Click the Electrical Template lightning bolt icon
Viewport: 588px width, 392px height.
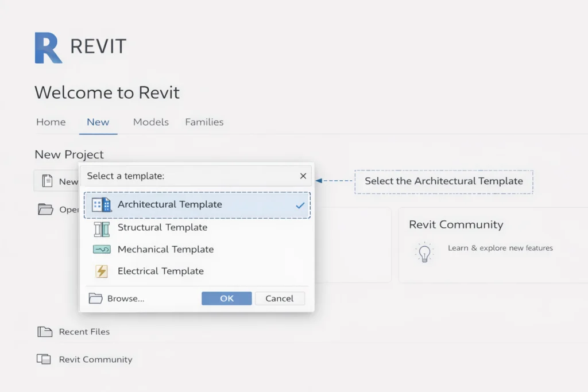[x=102, y=271]
